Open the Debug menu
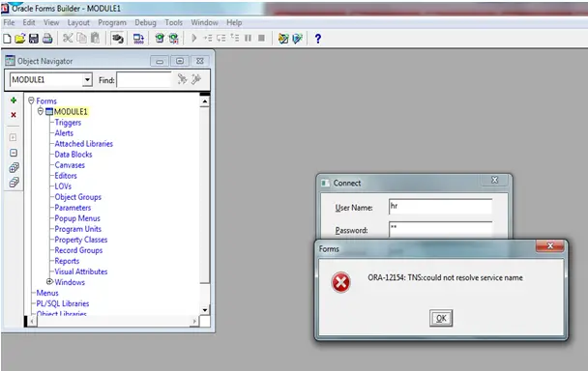The width and height of the screenshot is (588, 371). (x=145, y=22)
